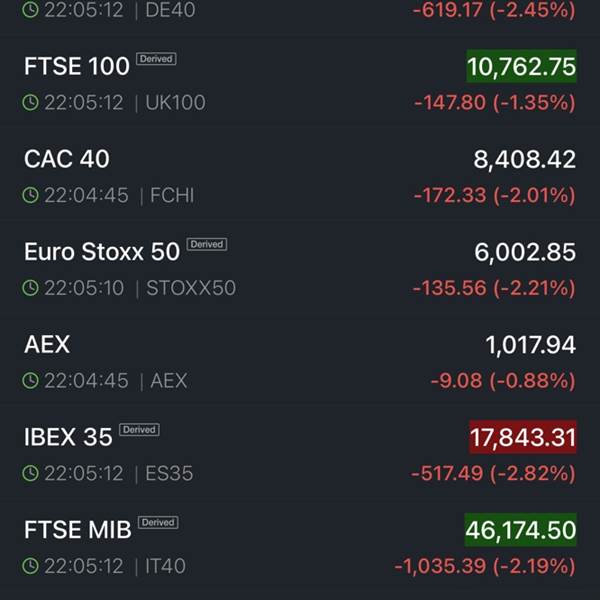The width and height of the screenshot is (600, 600).
Task: Click the clock icon in FTSE MIB row
Action: pyautogui.click(x=31, y=566)
